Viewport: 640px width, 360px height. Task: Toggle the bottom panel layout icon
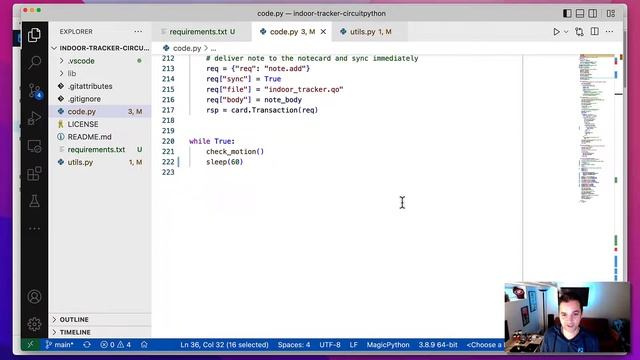click(580, 13)
